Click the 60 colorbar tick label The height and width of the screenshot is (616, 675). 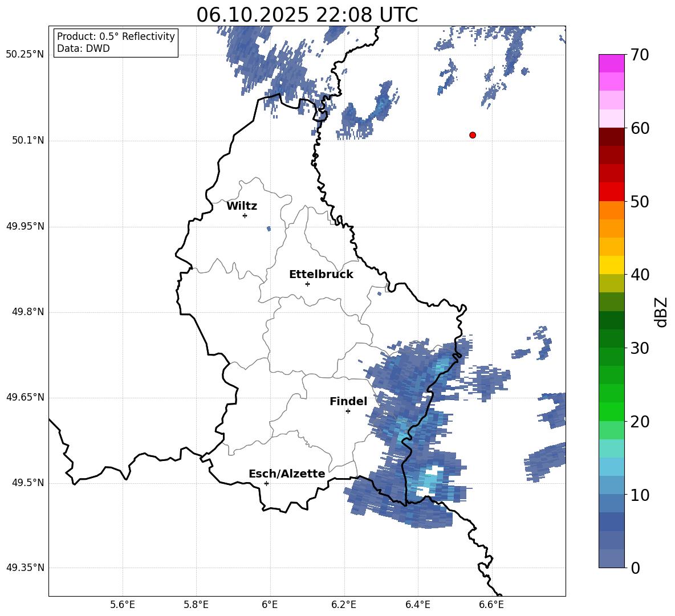[640, 128]
